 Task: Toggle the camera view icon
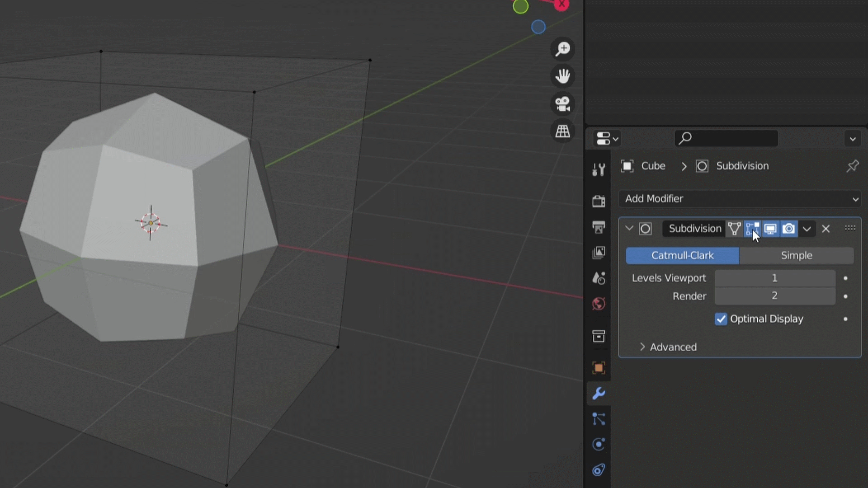point(563,104)
